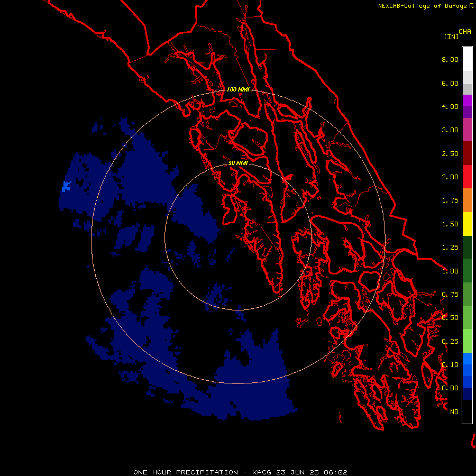Click the '2.00' legend value

450,177
